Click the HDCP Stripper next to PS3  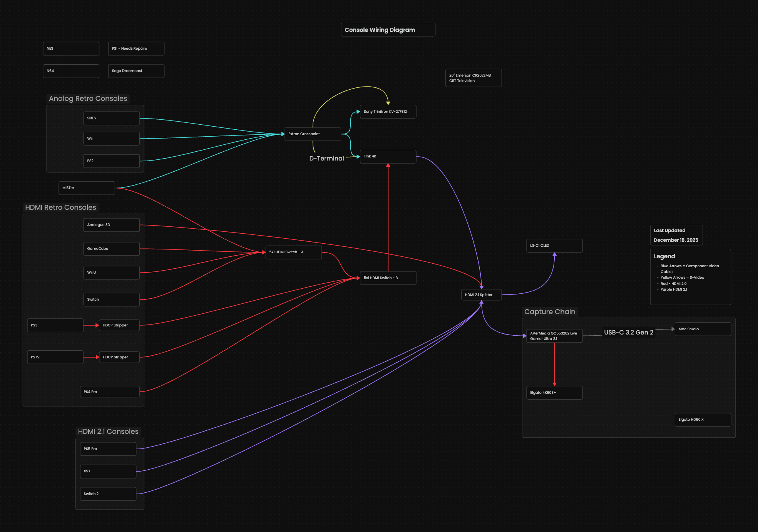click(119, 325)
